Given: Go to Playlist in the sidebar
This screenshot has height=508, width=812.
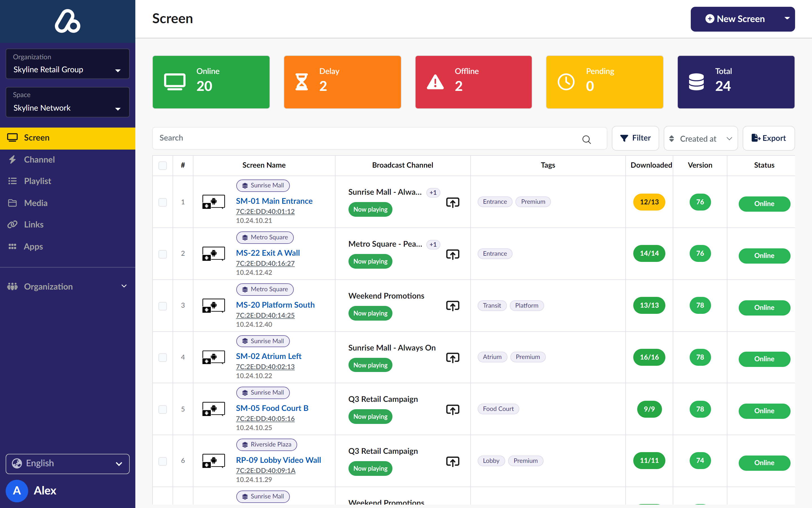Looking at the screenshot, I should 67,181.
